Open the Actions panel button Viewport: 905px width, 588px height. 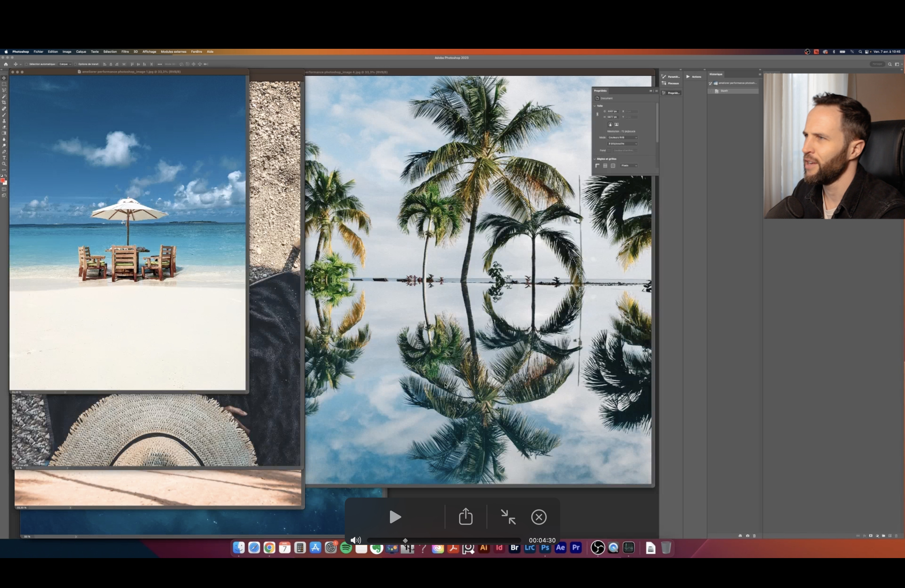(x=694, y=77)
